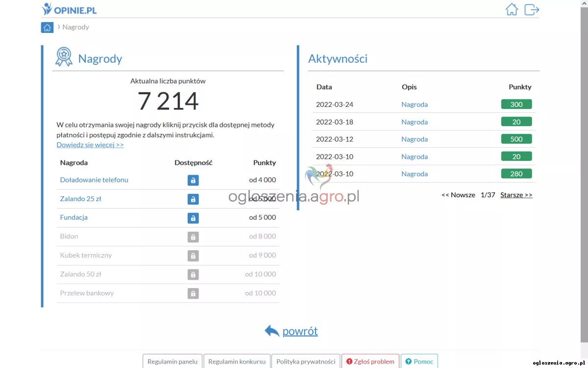Screen dimensions: 588x368
Task: Go to older activities with Starsze
Action: point(516,195)
